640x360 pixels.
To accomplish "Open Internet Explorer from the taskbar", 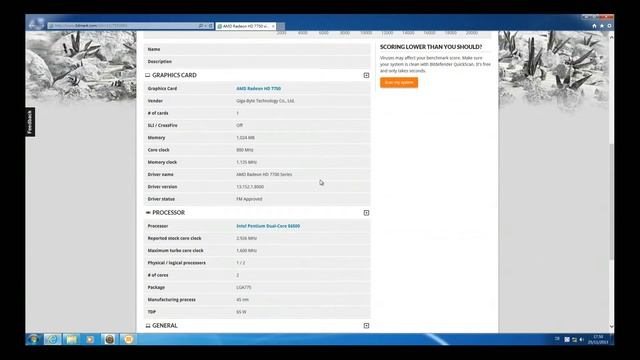I will 53,340.
